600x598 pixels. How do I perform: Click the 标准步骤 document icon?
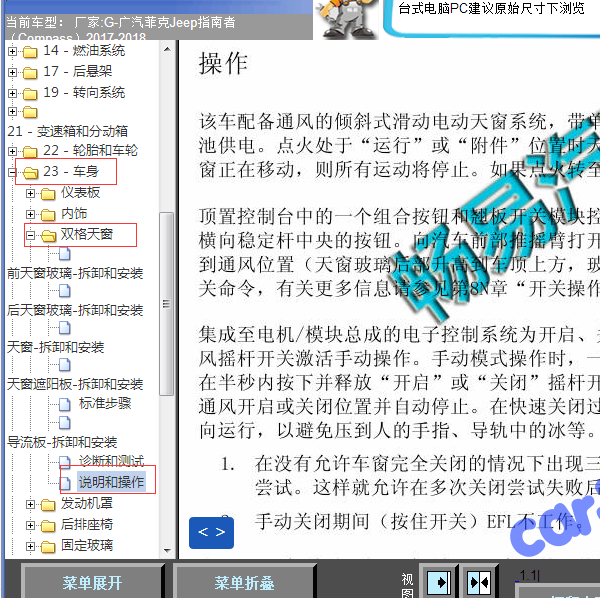pos(65,404)
